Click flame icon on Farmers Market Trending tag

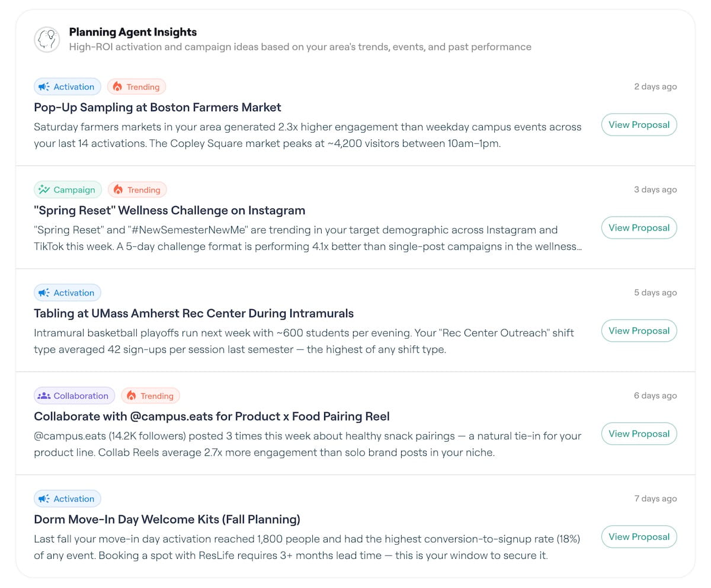click(x=117, y=87)
